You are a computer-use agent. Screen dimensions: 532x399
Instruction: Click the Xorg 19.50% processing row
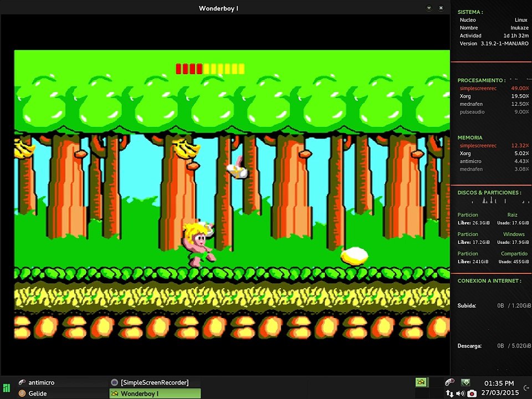494,96
